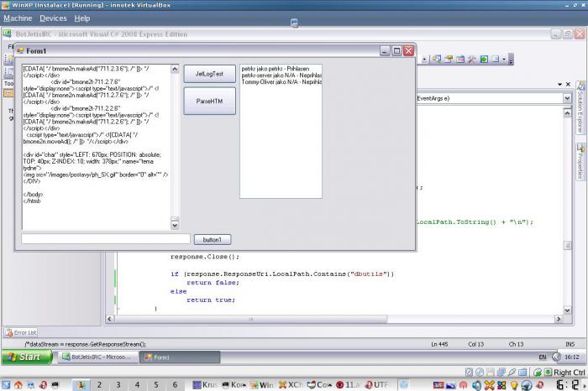Expand dropdown arrow after last toolbar icon
Screen dimensions: 588x391
(504, 60)
